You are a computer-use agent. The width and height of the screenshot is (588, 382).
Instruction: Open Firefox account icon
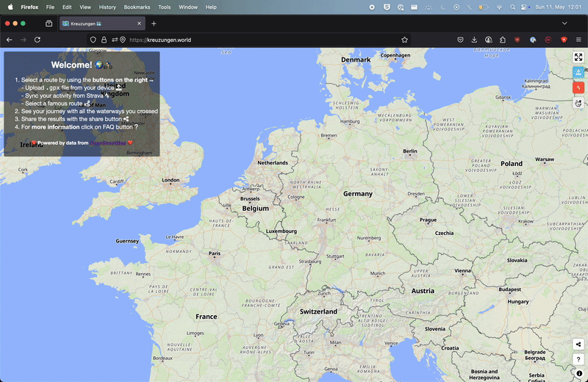click(488, 40)
